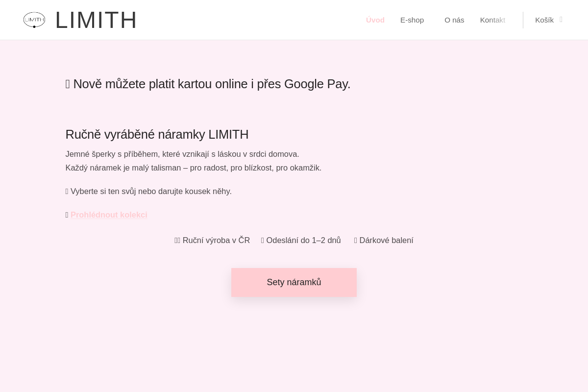Viewport: 588px width, 392px height.
Task: Click the Odeslání do 1–2 dnů badge icon
Action: (x=263, y=240)
